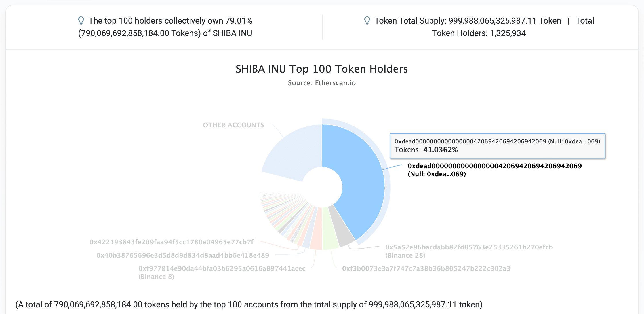The height and width of the screenshot is (314, 644).
Task: Click the footnote about 790,069,692,858,184.00 tokens held
Action: (x=249, y=304)
